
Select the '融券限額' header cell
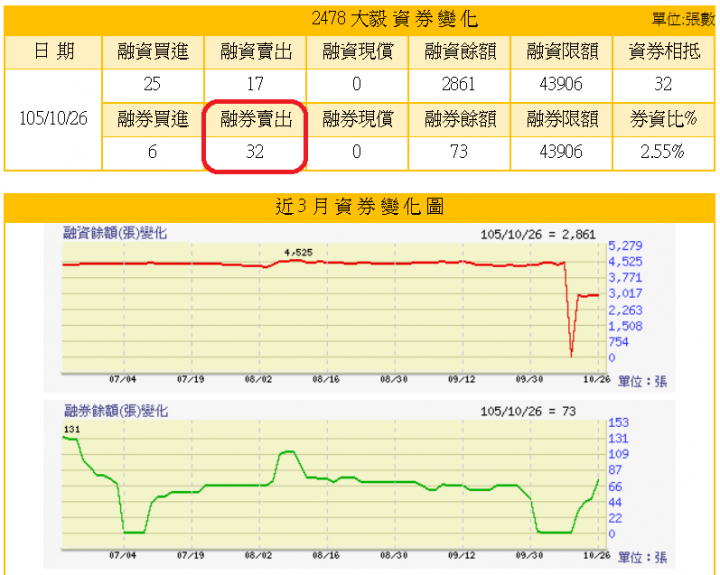561,119
